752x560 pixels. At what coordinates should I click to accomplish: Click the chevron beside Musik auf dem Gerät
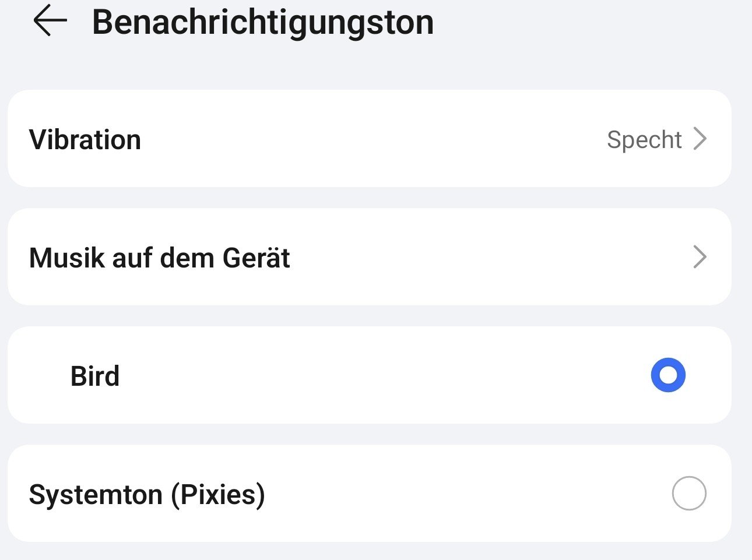tap(700, 257)
